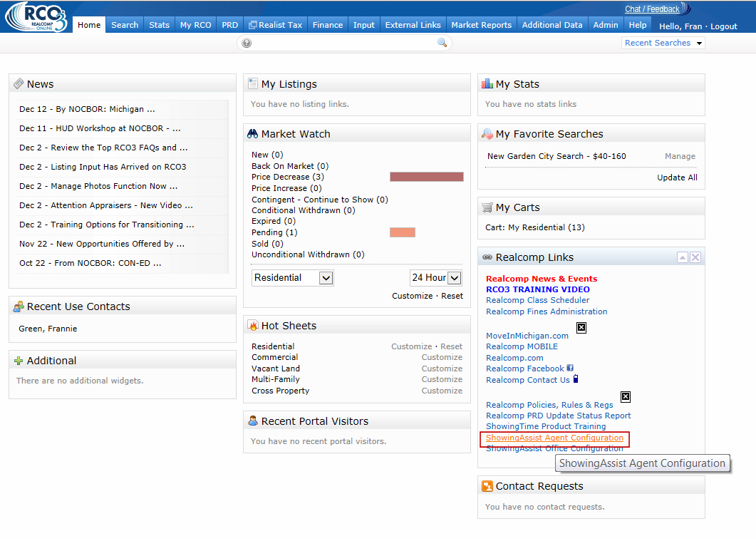Click the My Listings document icon
Viewport: 756px width, 541px height.
point(253,83)
